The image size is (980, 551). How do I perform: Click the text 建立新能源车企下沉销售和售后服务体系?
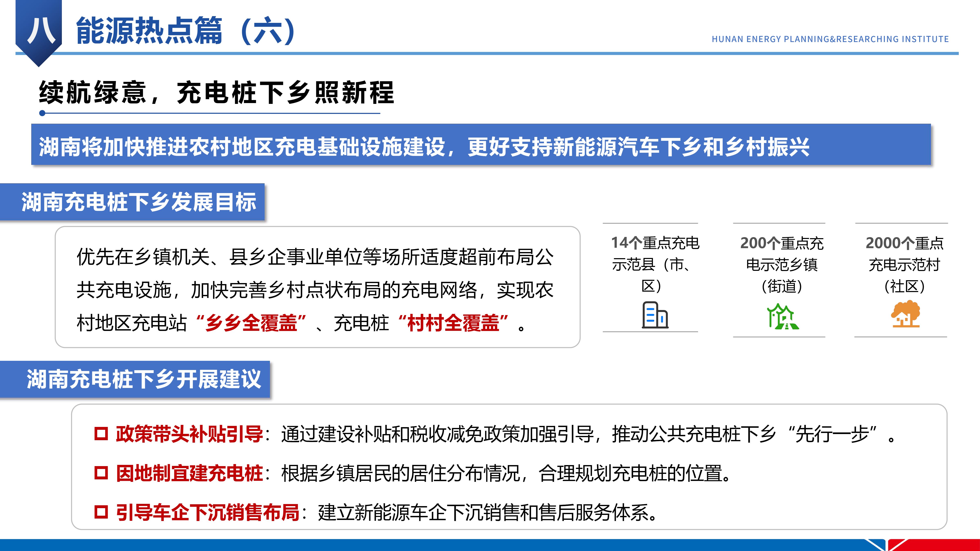point(483,512)
